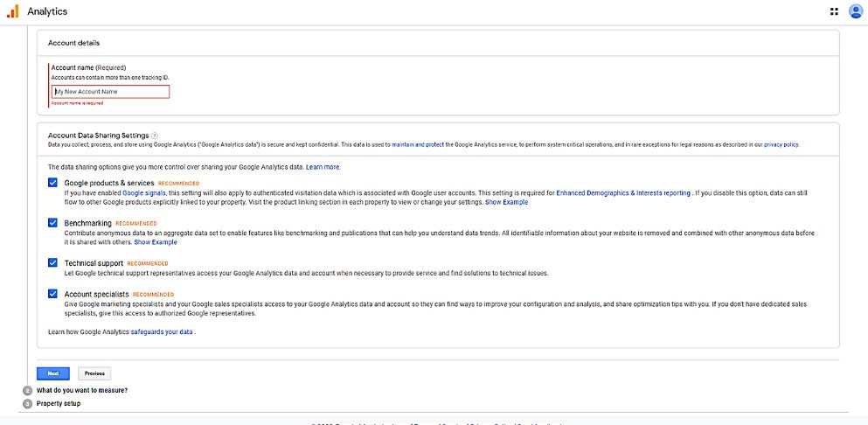Screen dimensions: 868x425
Task: Click step 2 circle icon
Action: click(x=28, y=390)
